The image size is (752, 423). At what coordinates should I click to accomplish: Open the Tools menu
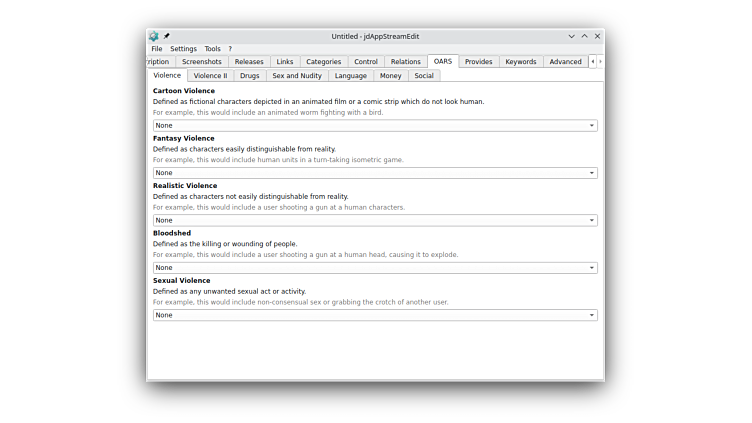212,49
